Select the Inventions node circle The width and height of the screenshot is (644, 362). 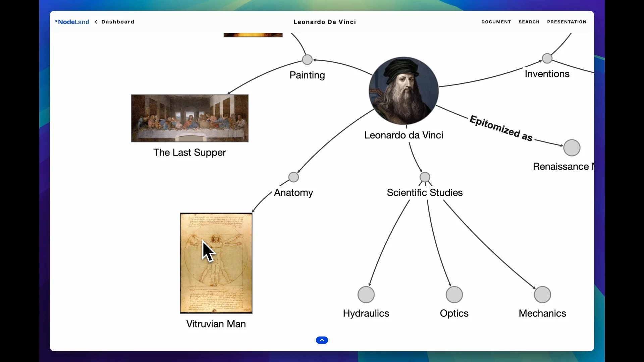click(547, 58)
